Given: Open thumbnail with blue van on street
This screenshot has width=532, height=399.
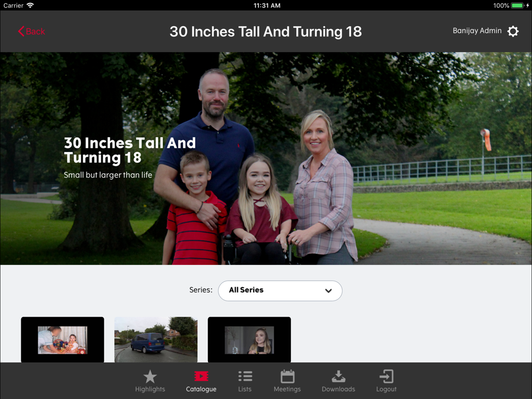Looking at the screenshot, I should tap(156, 339).
